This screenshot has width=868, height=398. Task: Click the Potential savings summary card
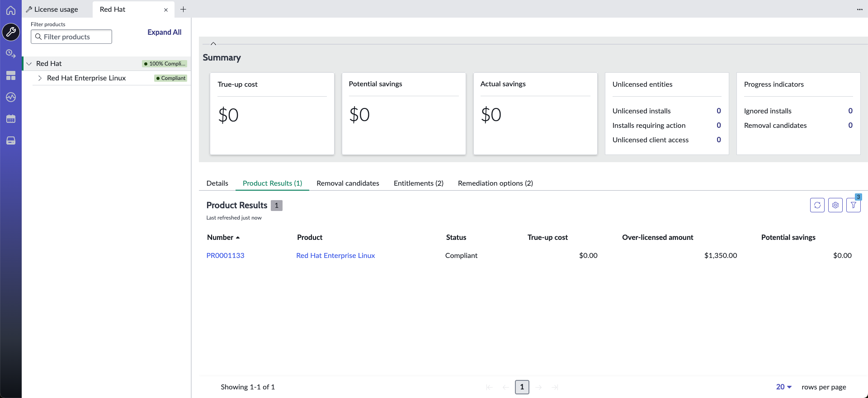pyautogui.click(x=404, y=114)
